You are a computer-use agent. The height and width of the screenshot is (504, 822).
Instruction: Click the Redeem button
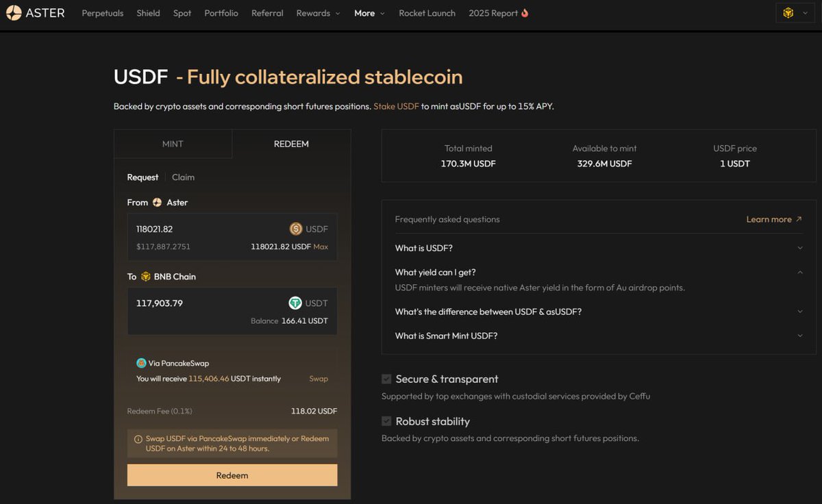[232, 475]
